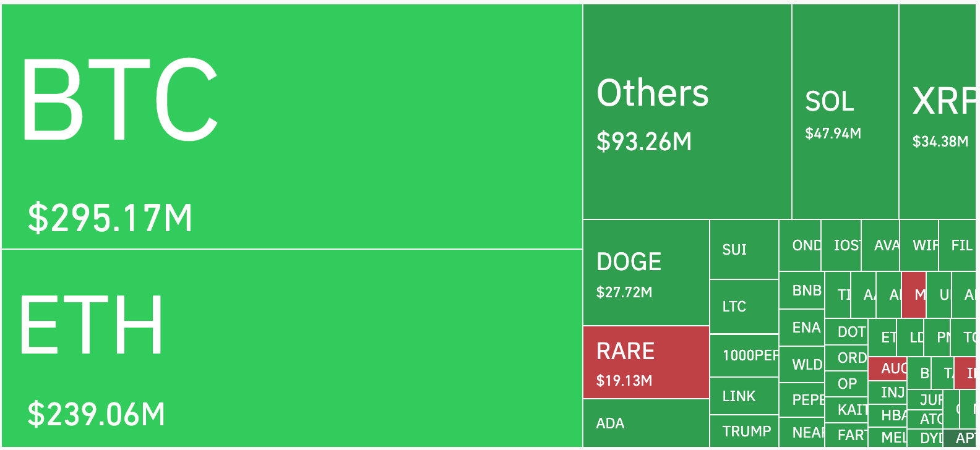Click the BTC $295.17M tile
The image size is (980, 450).
pyautogui.click(x=291, y=127)
